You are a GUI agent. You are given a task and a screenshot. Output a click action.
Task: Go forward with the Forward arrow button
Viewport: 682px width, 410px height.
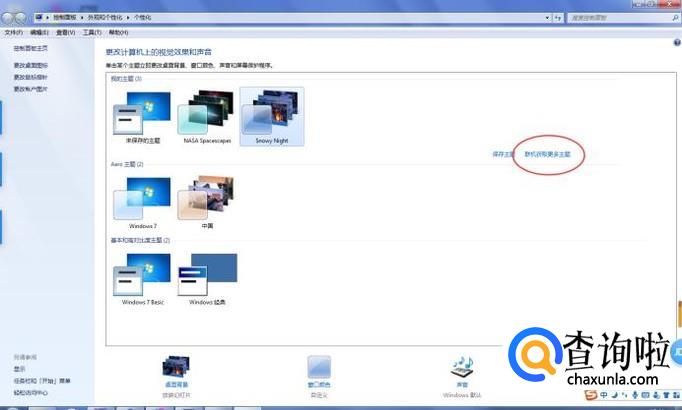tap(20, 18)
